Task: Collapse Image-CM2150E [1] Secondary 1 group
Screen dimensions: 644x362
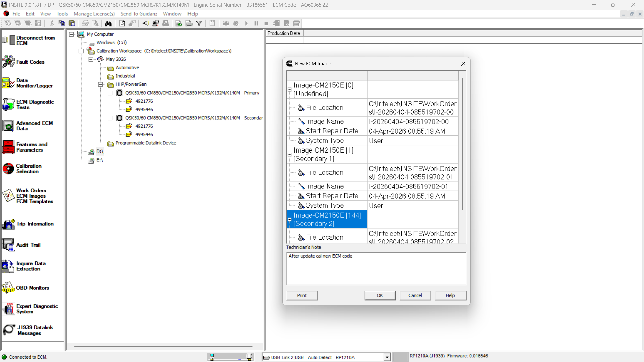Action: click(290, 155)
